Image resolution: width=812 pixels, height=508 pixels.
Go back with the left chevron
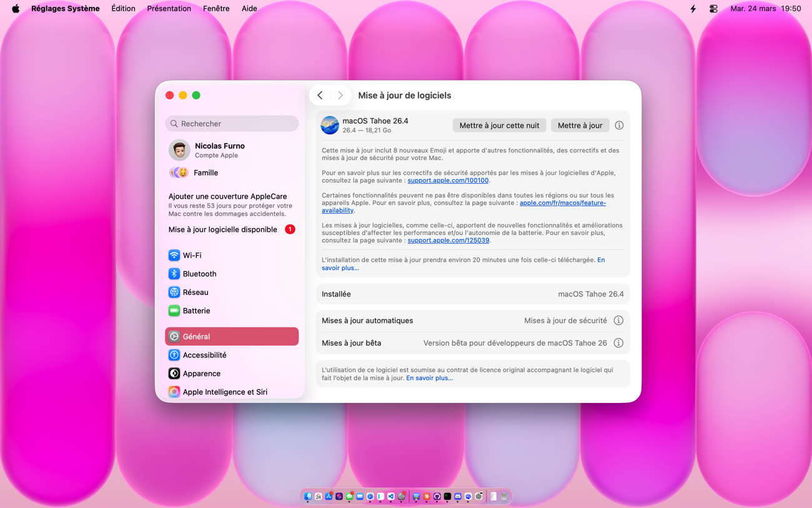(320, 96)
